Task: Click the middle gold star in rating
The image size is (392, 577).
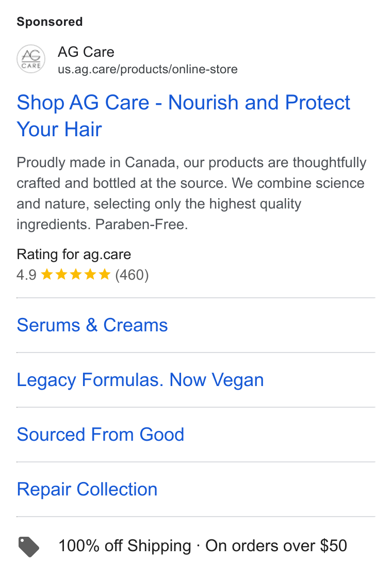Action: click(x=76, y=275)
